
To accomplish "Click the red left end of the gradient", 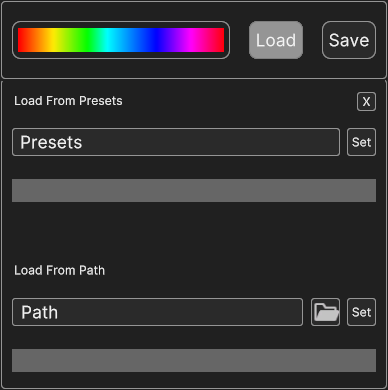I will coord(21,40).
